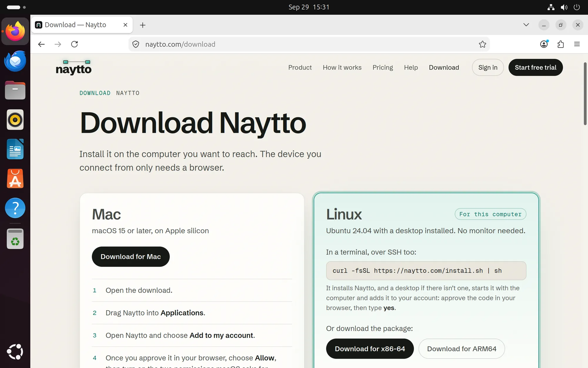This screenshot has width=588, height=368.
Task: Open the Activities pill in the top bar
Action: (x=16, y=7)
